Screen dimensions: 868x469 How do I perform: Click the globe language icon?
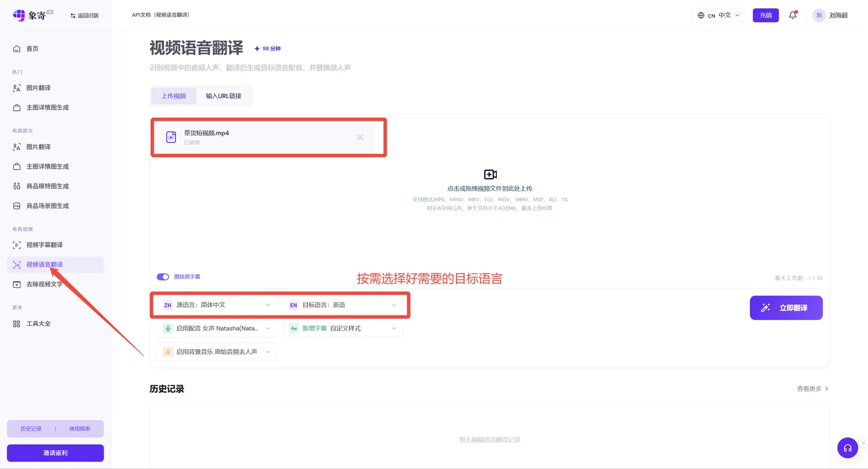pos(701,15)
